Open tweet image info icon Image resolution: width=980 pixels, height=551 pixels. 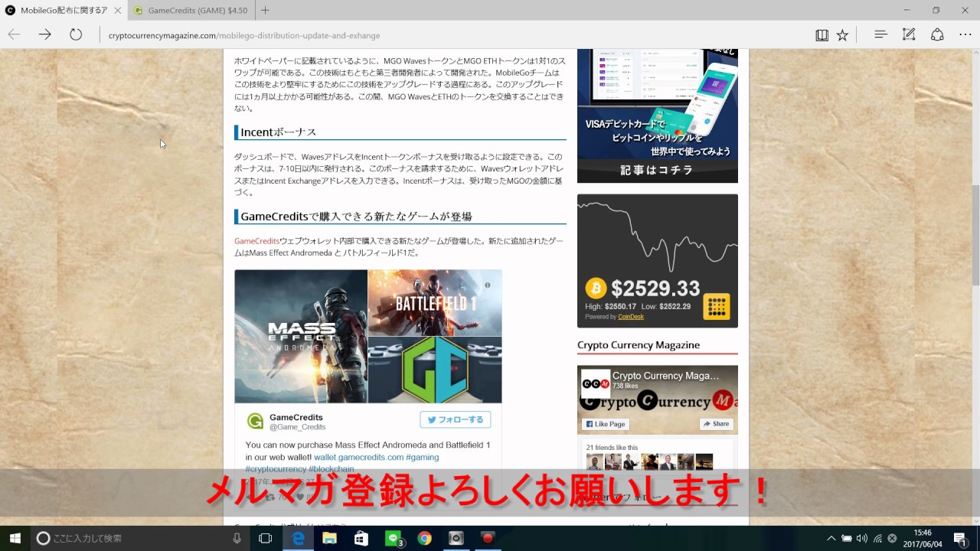tap(487, 285)
